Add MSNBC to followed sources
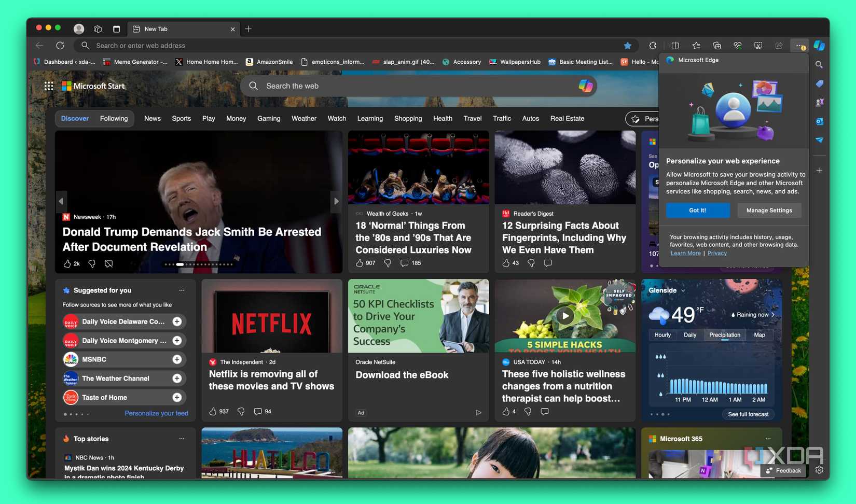 (177, 359)
